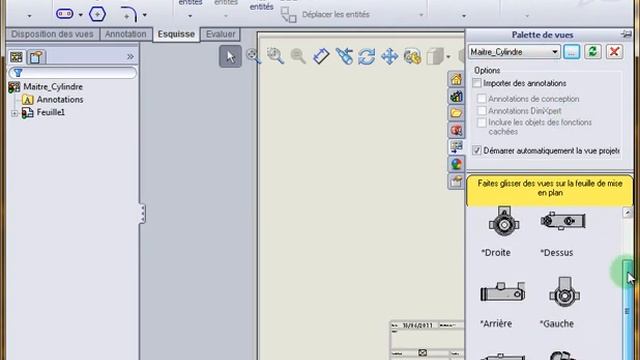Image resolution: width=640 pixels, height=360 pixels.
Task: Toggle Annotations DimXpert checkbox
Action: [x=482, y=111]
